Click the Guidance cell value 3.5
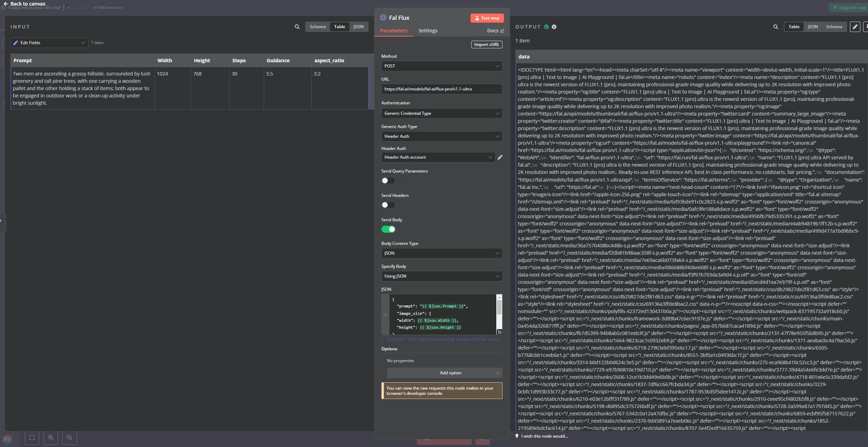868x447 pixels. click(x=269, y=74)
